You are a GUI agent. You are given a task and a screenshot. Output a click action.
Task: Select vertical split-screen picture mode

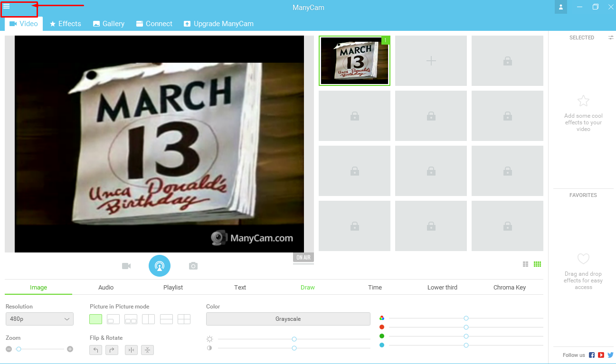(149, 319)
